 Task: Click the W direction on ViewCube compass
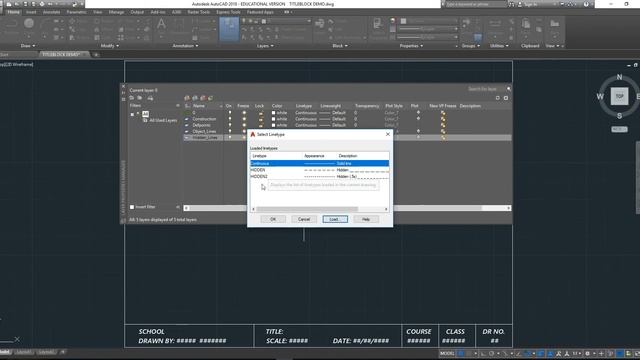[600, 97]
